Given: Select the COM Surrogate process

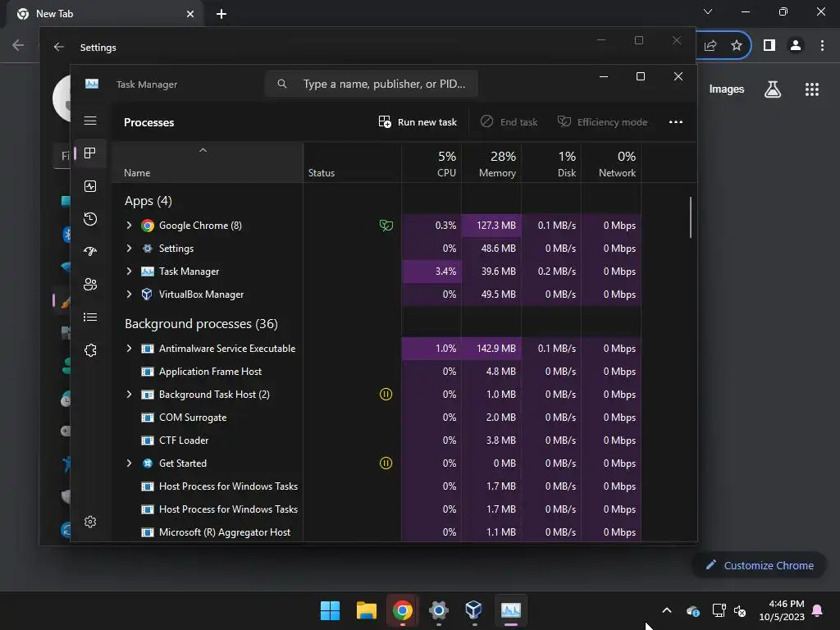Looking at the screenshot, I should [193, 418].
